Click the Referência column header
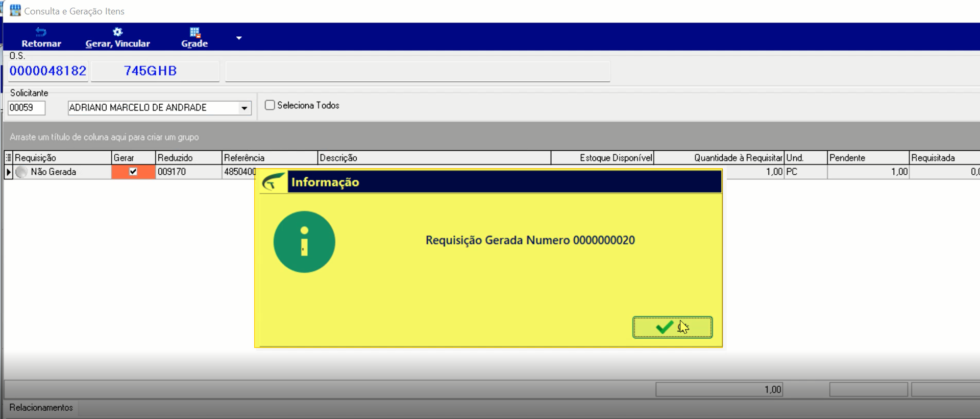Viewport: 980px width, 419px height. pos(269,158)
